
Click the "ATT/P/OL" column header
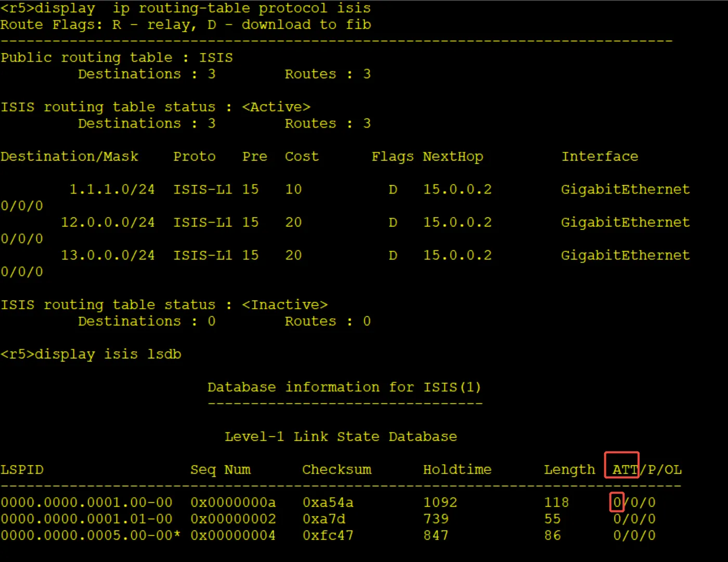(x=647, y=470)
